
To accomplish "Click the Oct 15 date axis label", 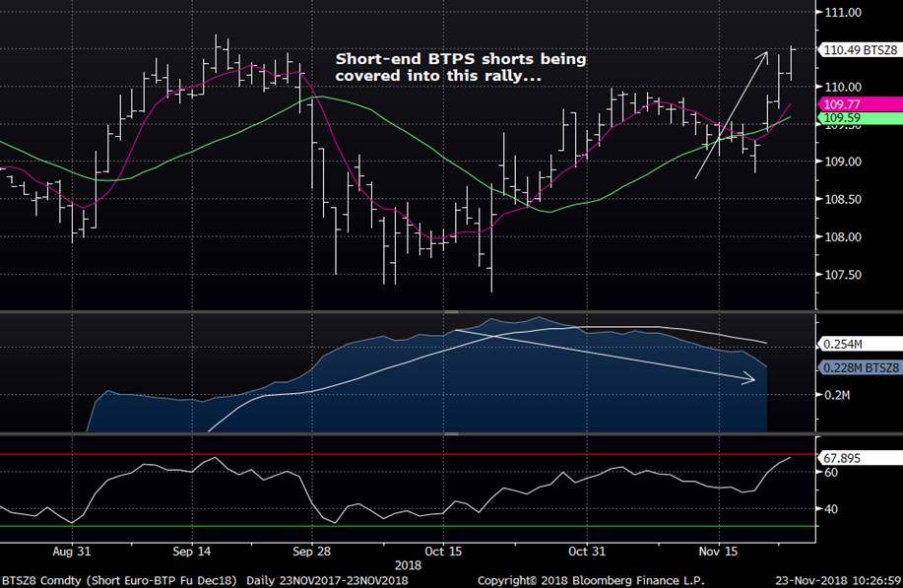I will [443, 552].
